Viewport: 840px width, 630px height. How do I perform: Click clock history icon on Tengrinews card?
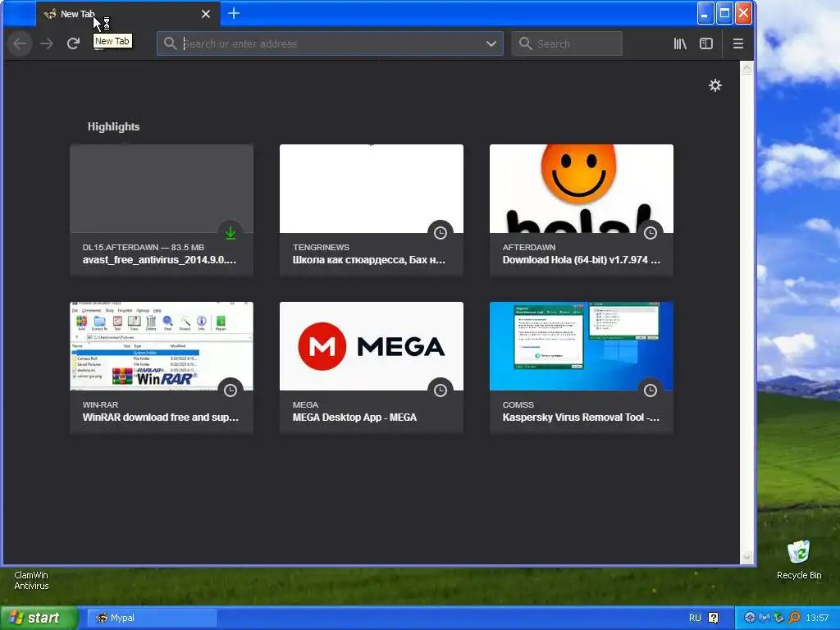tap(441, 232)
